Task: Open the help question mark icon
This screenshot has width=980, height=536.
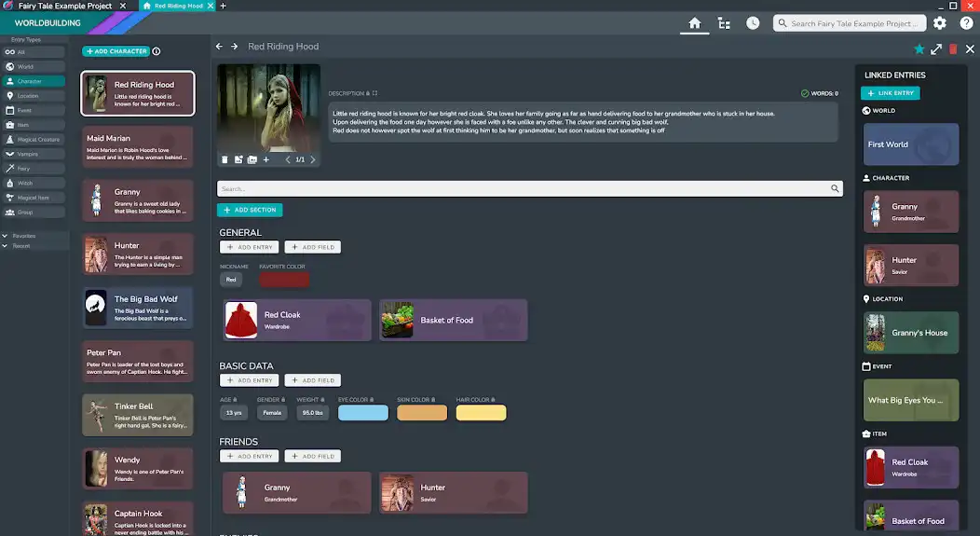Action: pyautogui.click(x=966, y=23)
